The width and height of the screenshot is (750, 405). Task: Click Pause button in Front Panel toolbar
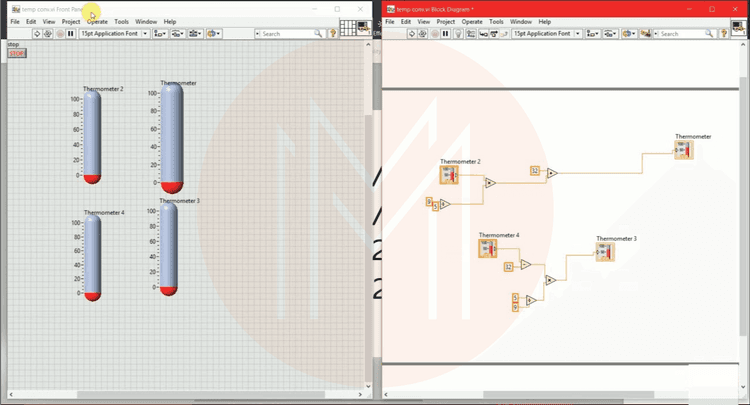click(71, 33)
